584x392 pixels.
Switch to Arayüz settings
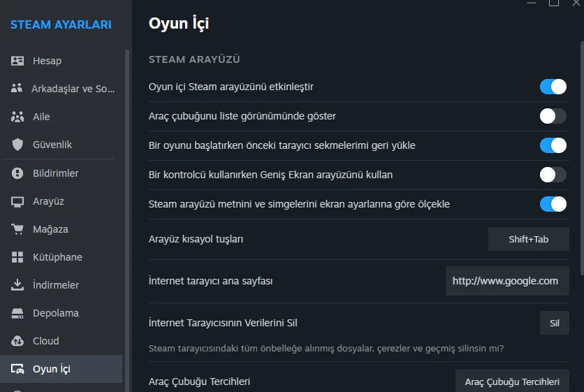click(61, 201)
